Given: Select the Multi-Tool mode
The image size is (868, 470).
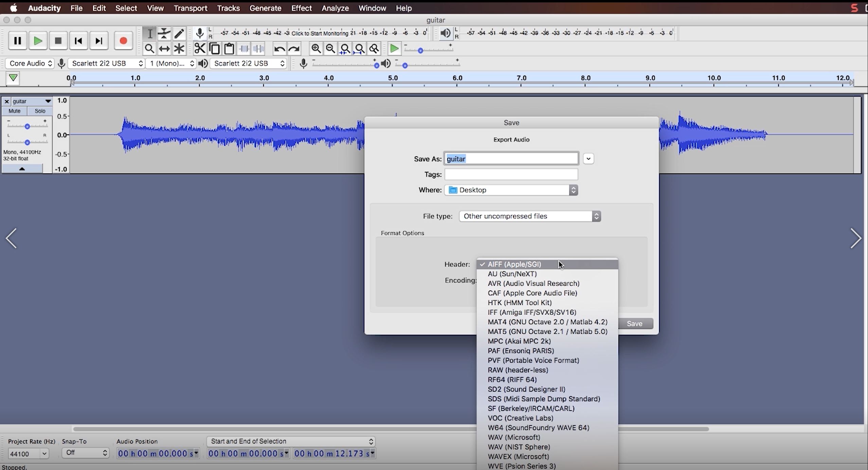Looking at the screenshot, I should pyautogui.click(x=179, y=49).
